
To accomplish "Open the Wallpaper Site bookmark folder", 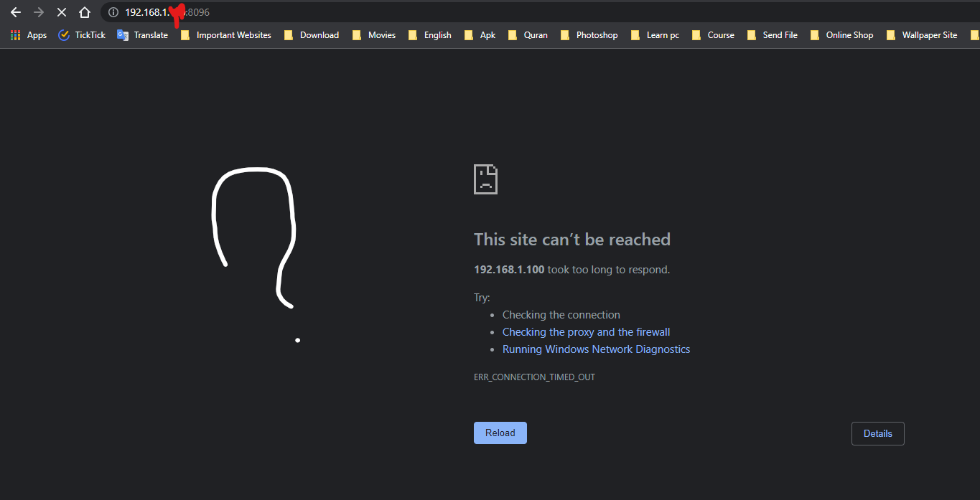I will (923, 35).
